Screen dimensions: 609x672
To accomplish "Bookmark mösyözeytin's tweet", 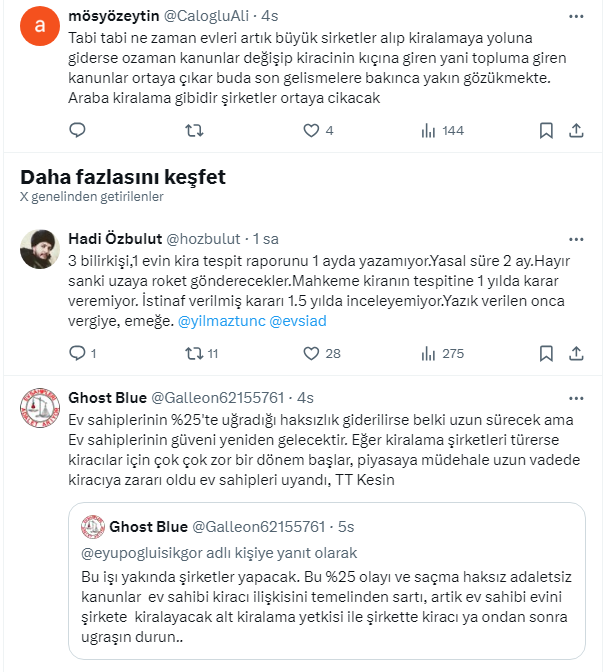I will tap(546, 130).
